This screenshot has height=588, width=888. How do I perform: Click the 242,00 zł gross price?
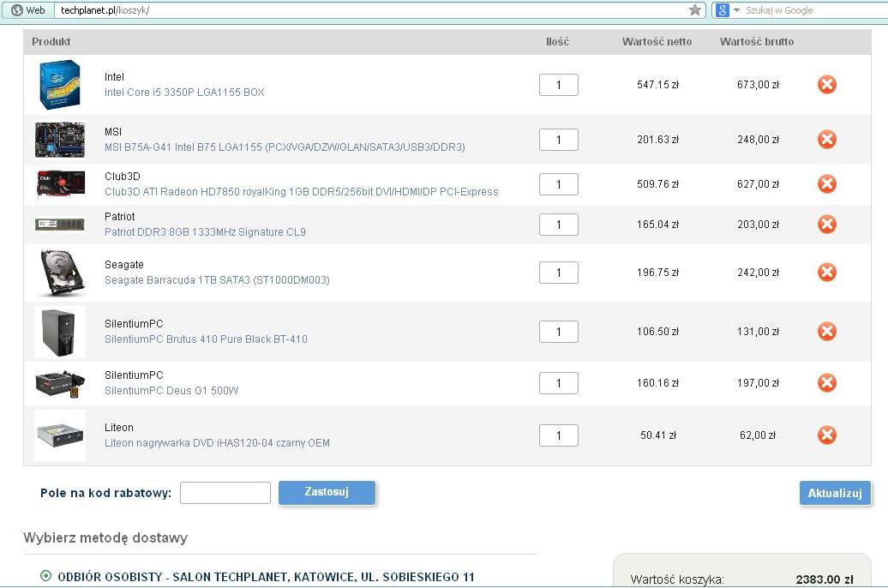point(758,273)
